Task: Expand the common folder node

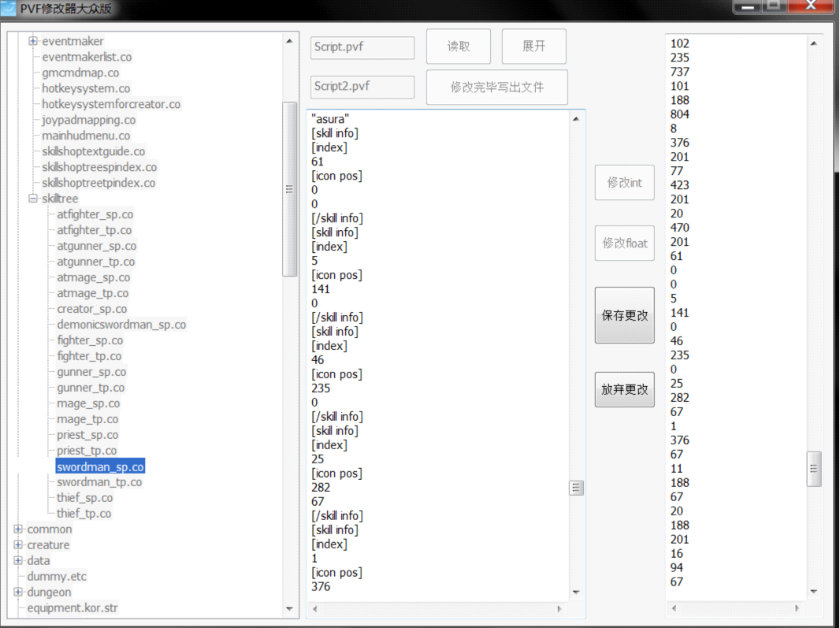Action: [18, 530]
